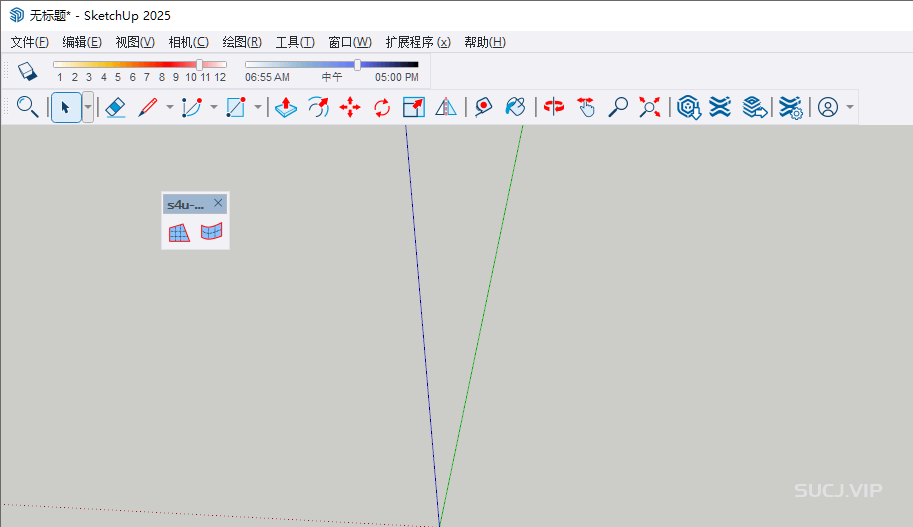Expand the Shape tool dropdown arrow
Screen dimensions: 913x527
tap(257, 107)
